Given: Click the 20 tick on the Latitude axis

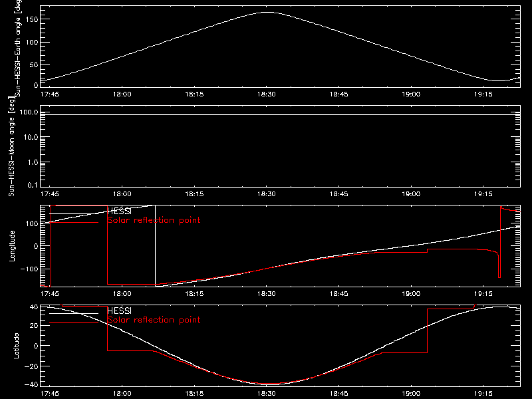Looking at the screenshot, I should coord(34,326).
